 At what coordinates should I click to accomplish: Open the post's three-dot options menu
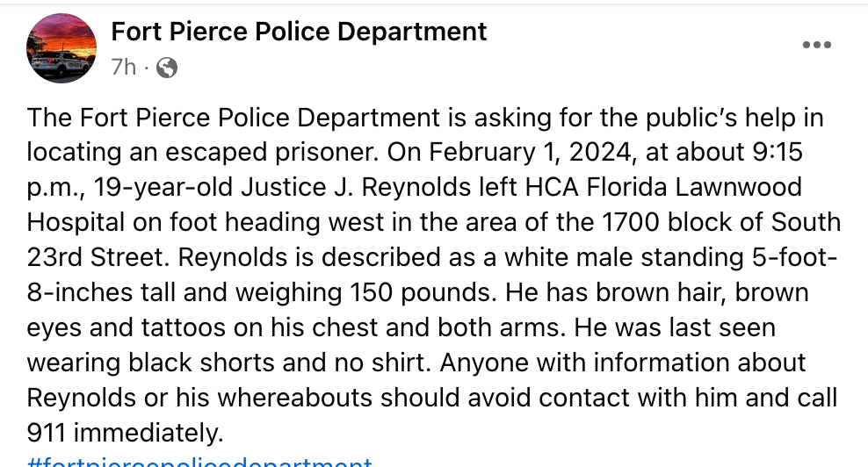tap(817, 46)
